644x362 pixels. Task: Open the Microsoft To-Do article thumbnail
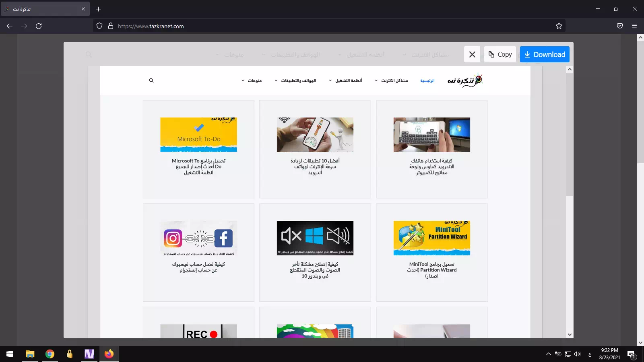(198, 135)
